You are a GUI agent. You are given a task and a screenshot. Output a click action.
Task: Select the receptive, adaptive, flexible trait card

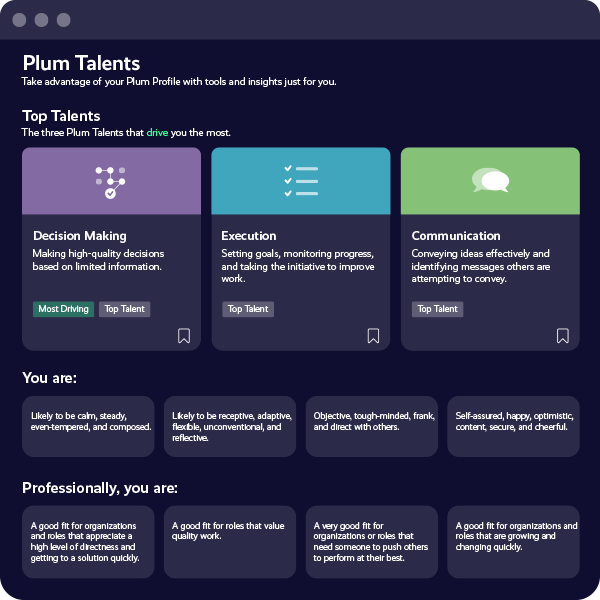(x=230, y=426)
